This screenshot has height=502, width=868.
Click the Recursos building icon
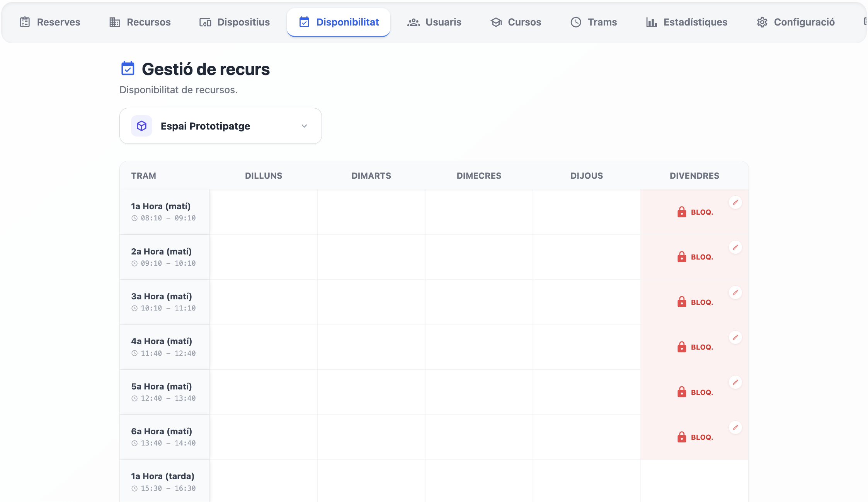click(x=115, y=22)
